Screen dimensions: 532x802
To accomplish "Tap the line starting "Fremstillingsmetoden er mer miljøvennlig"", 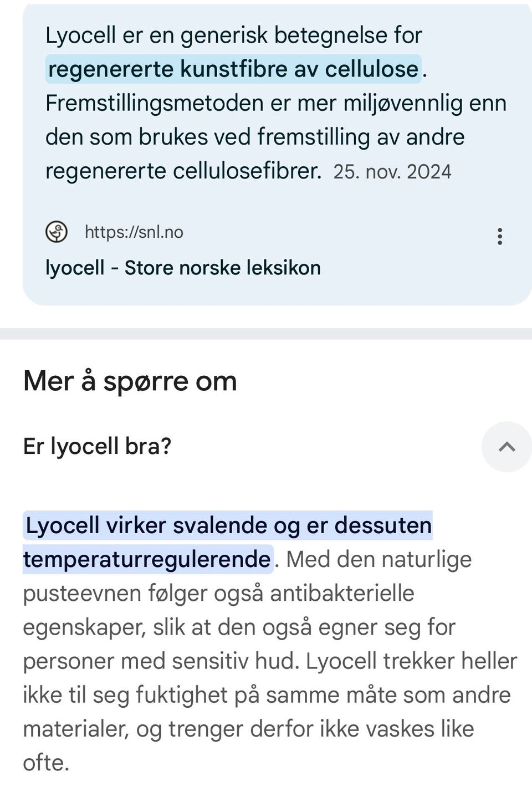I will coord(276,104).
